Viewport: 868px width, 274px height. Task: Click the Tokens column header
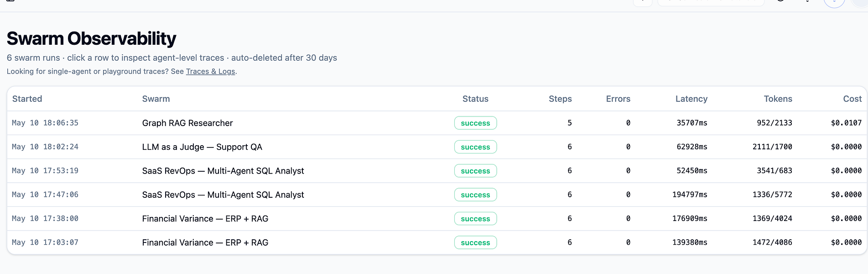tap(778, 99)
